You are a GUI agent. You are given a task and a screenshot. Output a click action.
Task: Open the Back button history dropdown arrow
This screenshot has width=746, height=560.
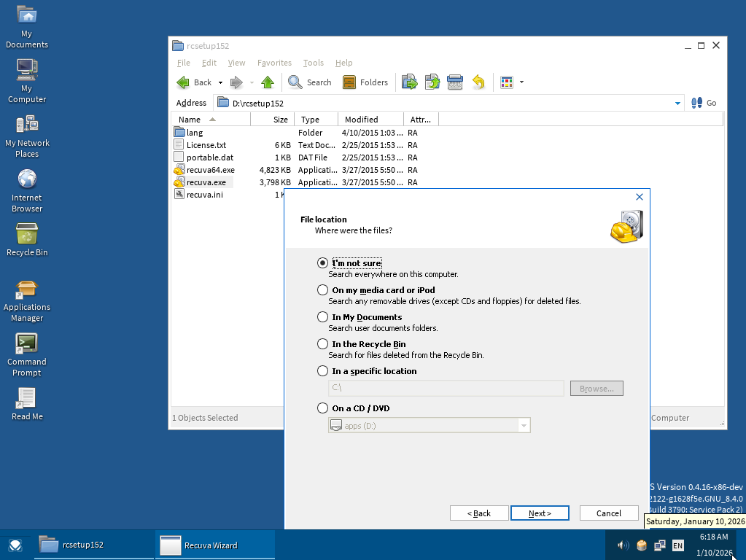[x=220, y=83]
